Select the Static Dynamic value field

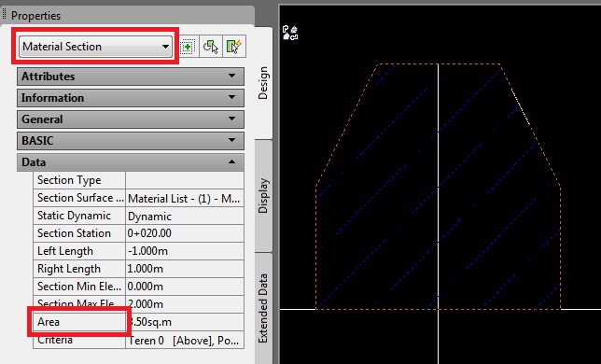[x=185, y=217]
